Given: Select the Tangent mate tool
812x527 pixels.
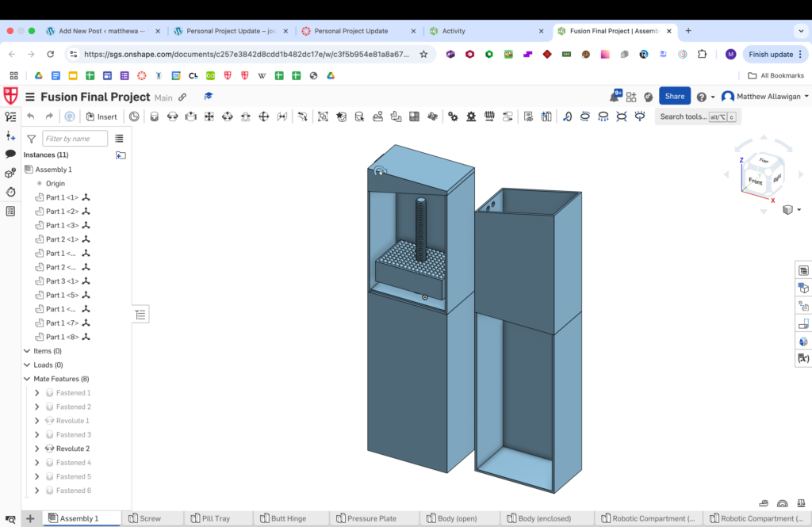Looking at the screenshot, I should (302, 116).
